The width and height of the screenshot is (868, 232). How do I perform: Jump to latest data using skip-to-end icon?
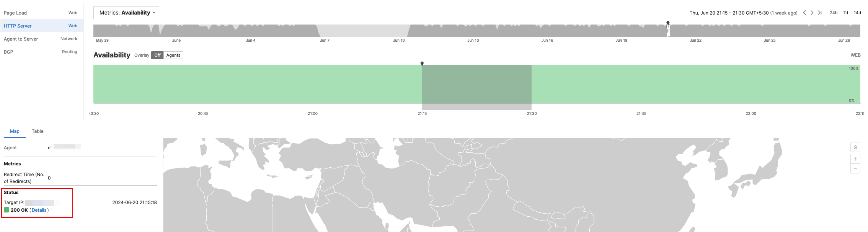820,12
